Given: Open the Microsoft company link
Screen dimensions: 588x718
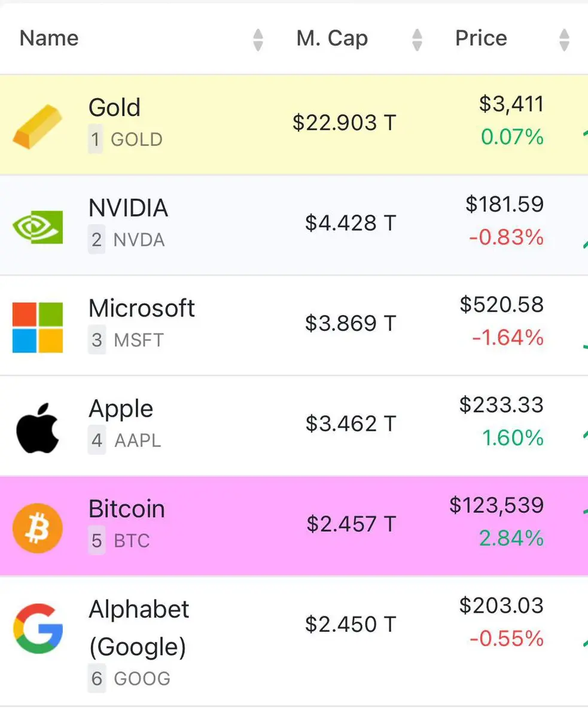Looking at the screenshot, I should [142, 308].
